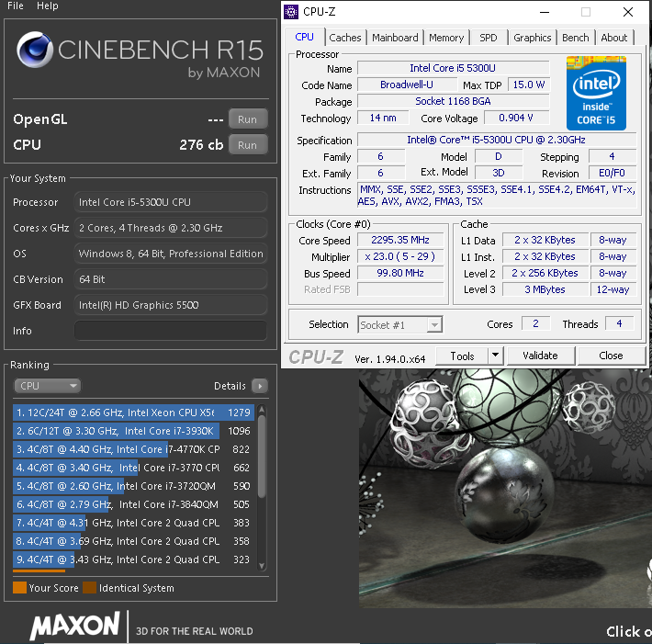
Task: Select ranking row 5 Core i7-3720QM 590
Action: (133, 486)
